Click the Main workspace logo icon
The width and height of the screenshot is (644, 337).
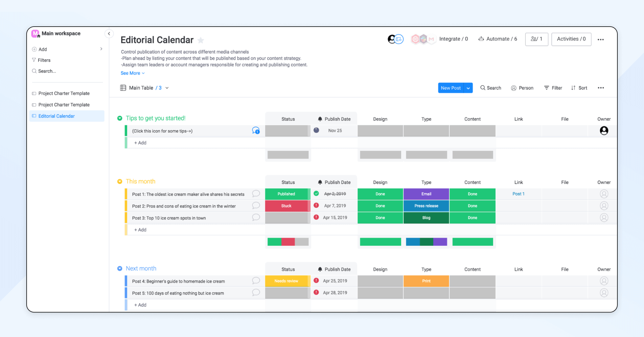[35, 34]
